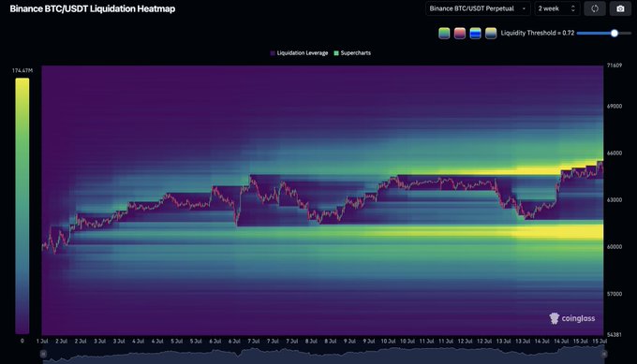Click the vertical liquidation color scale bar
This screenshot has height=364, width=637.
click(x=22, y=206)
